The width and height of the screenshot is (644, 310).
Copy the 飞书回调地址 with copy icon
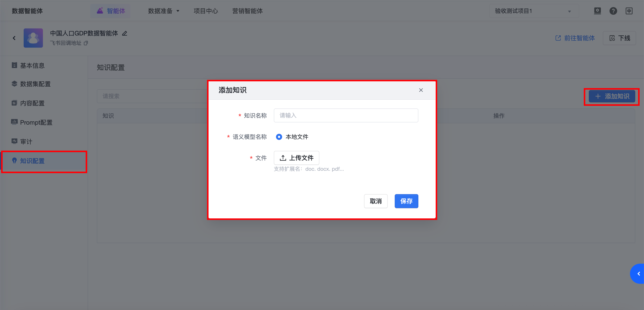click(86, 43)
